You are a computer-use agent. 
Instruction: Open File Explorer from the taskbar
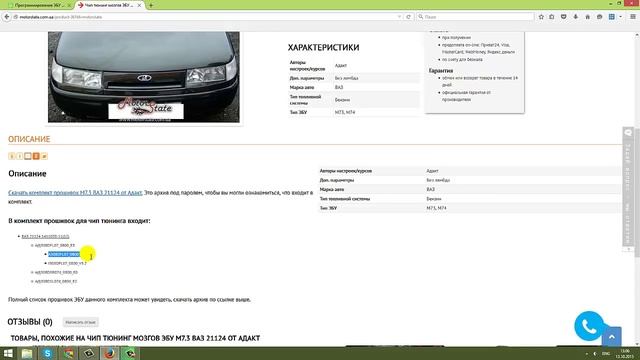click(x=27, y=353)
